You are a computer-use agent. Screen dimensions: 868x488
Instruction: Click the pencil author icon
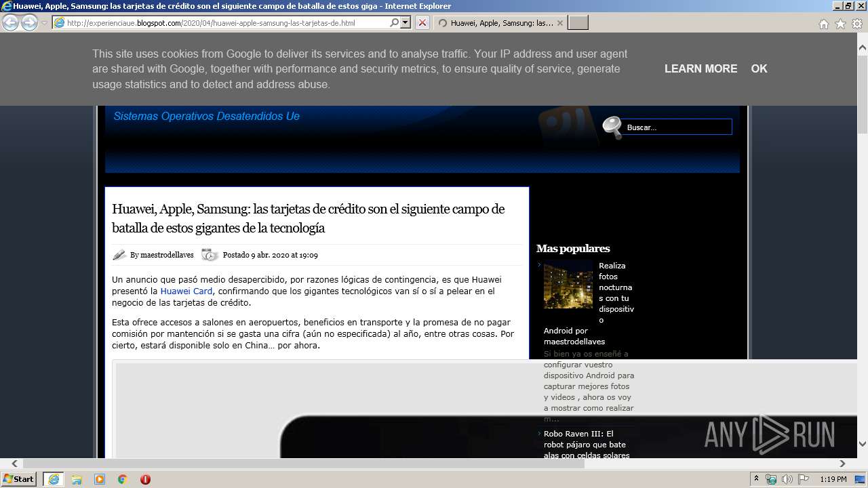point(119,255)
